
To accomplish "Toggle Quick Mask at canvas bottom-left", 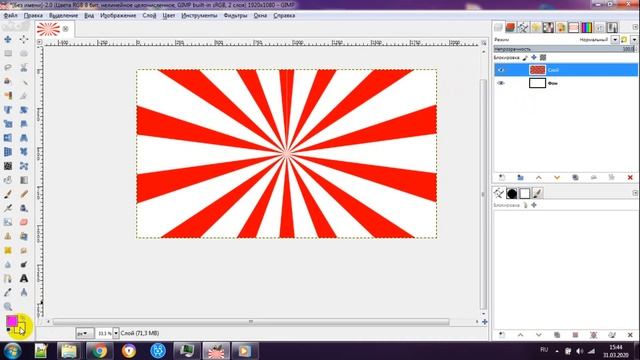I will [x=40, y=322].
